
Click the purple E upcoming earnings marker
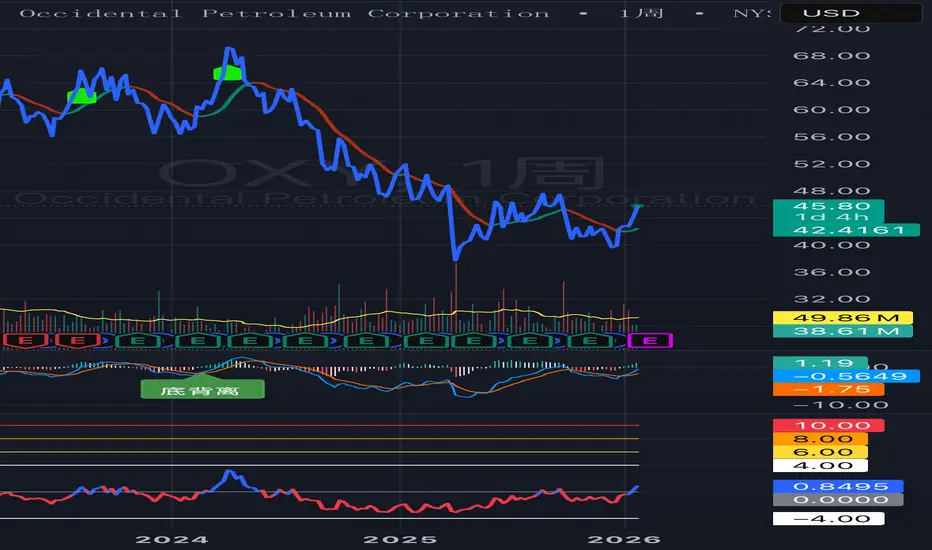point(650,341)
